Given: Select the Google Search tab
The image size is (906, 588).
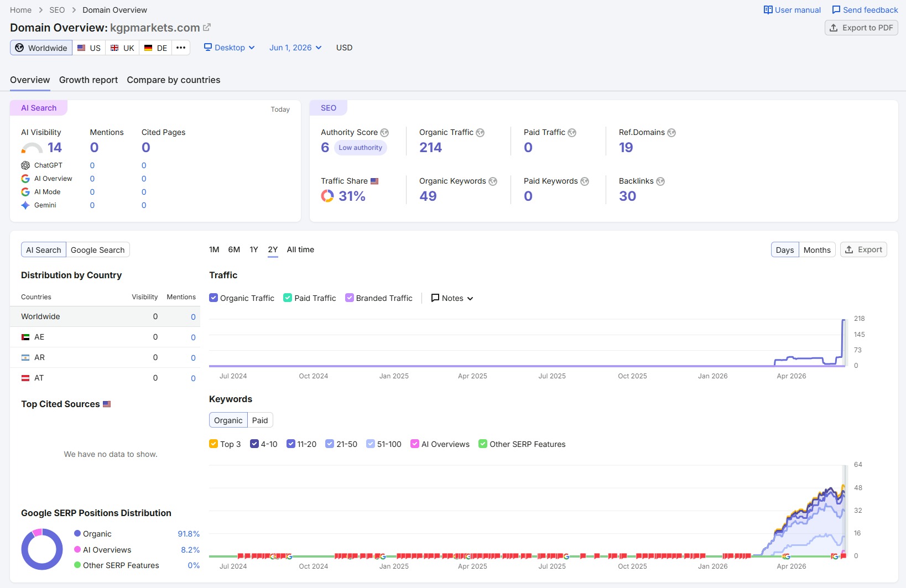Looking at the screenshot, I should pyautogui.click(x=98, y=250).
